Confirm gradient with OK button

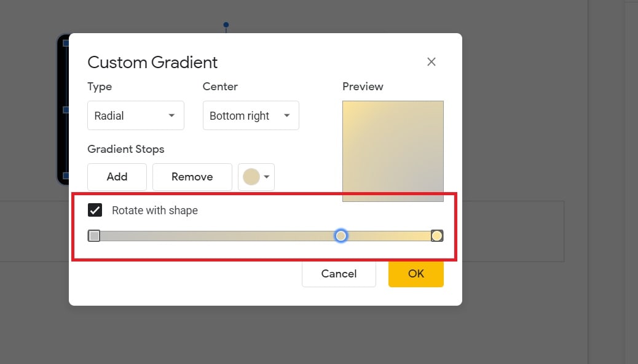pos(416,274)
